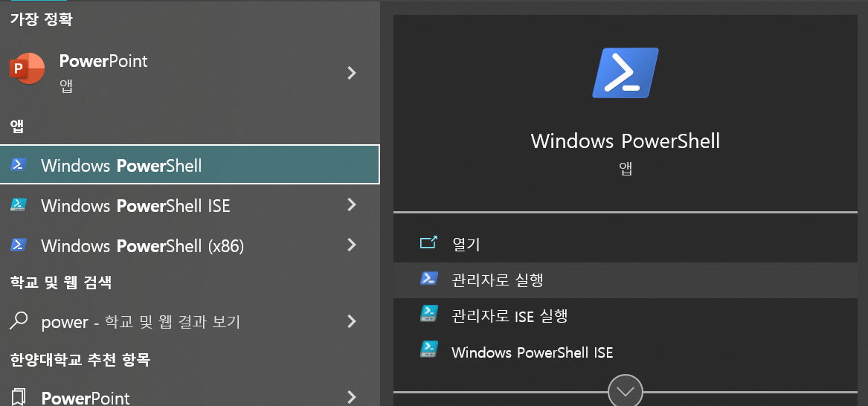Choose 관리자로 실행 to run as administrator
This screenshot has height=406, width=868.
[625, 280]
